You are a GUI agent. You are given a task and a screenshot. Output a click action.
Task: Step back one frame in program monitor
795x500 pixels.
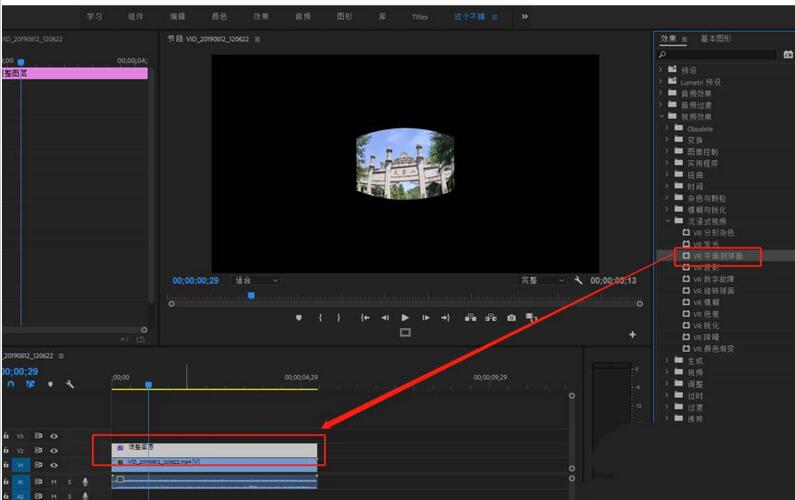click(385, 317)
